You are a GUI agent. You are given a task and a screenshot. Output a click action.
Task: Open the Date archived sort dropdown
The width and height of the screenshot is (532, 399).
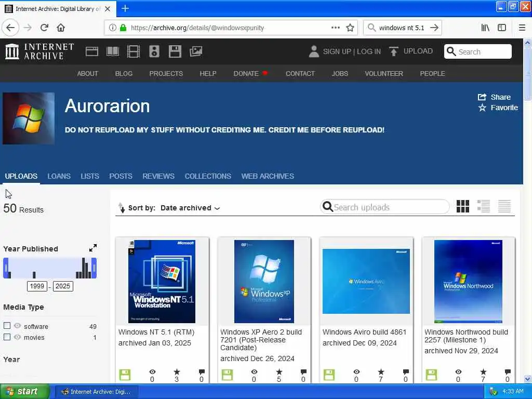pyautogui.click(x=190, y=208)
